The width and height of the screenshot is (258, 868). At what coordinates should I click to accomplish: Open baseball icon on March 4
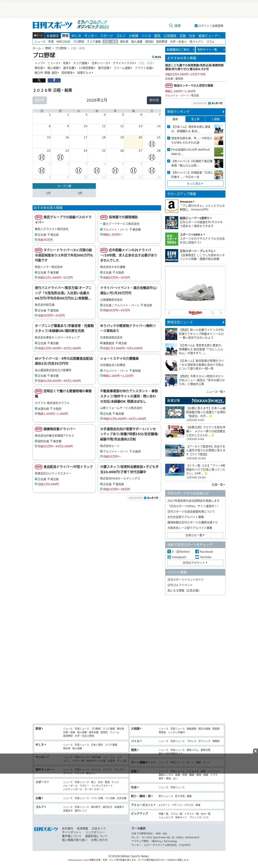(97, 171)
